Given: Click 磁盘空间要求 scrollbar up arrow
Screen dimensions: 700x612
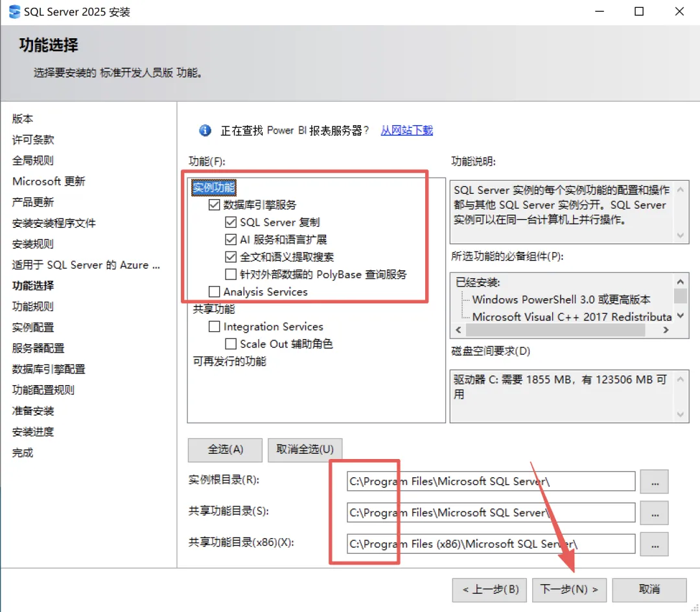Looking at the screenshot, I should coord(681,379).
